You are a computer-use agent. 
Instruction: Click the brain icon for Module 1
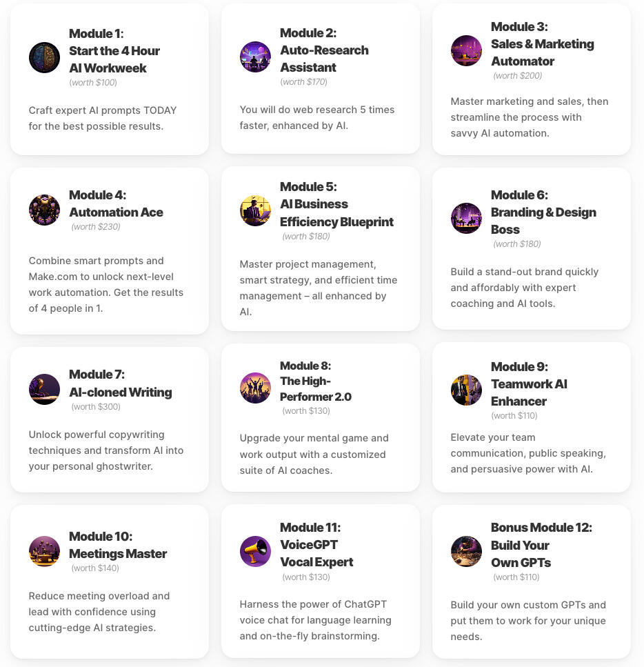point(44,58)
